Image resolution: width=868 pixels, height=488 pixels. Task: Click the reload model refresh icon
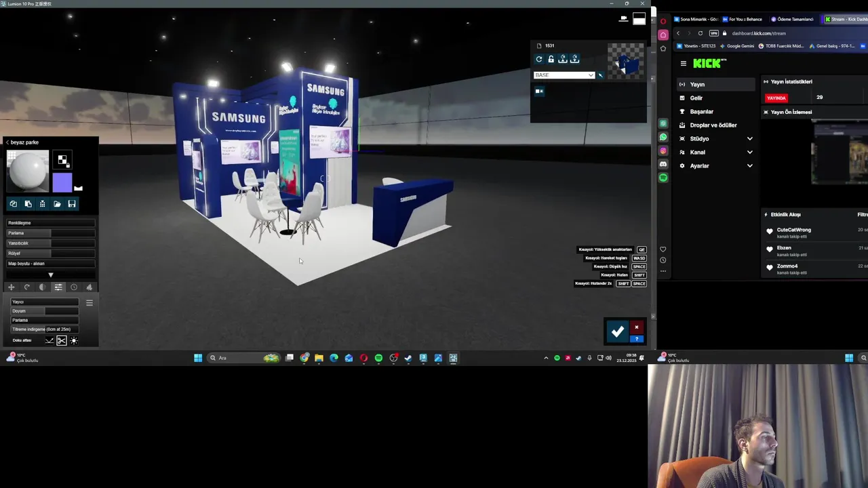(x=539, y=59)
